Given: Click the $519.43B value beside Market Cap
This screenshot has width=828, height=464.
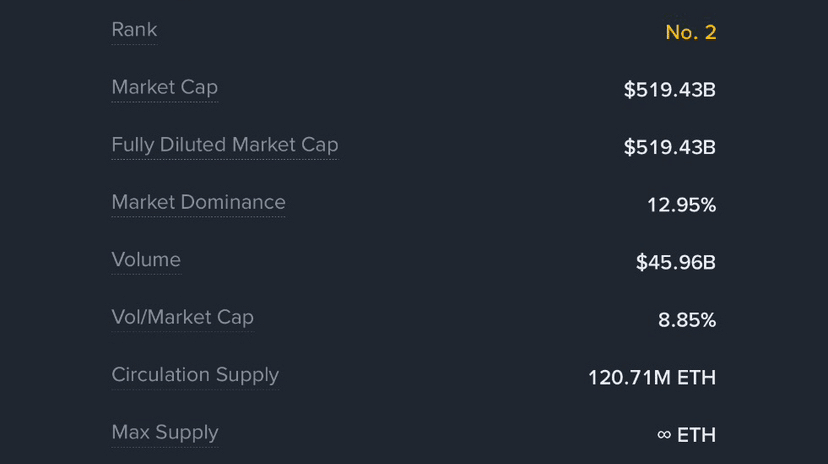Looking at the screenshot, I should 669,90.
